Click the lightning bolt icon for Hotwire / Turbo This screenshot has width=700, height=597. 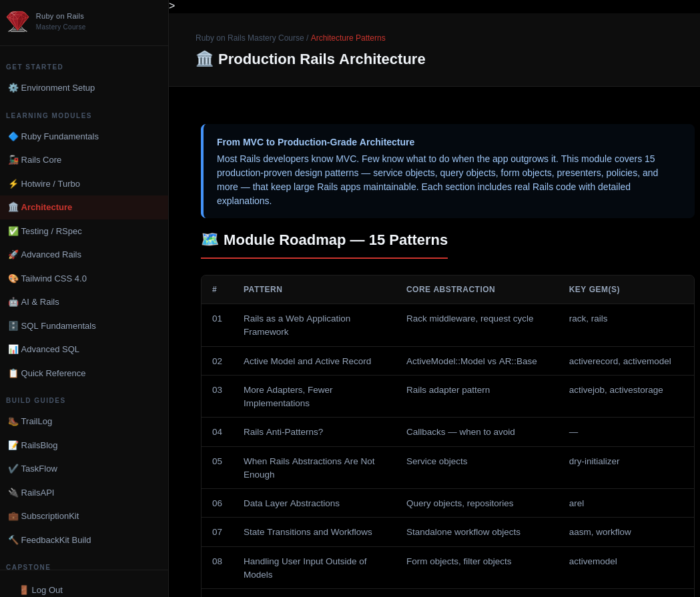click(x=13, y=184)
